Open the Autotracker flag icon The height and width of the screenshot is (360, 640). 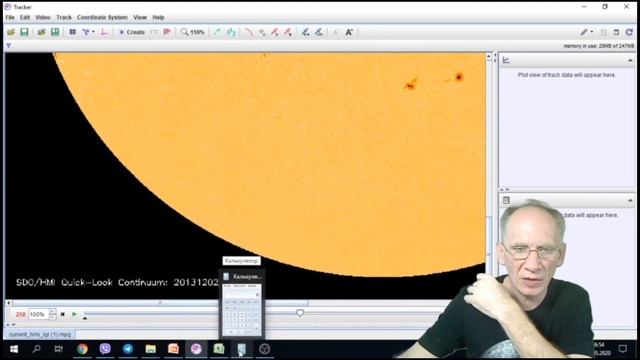click(167, 32)
